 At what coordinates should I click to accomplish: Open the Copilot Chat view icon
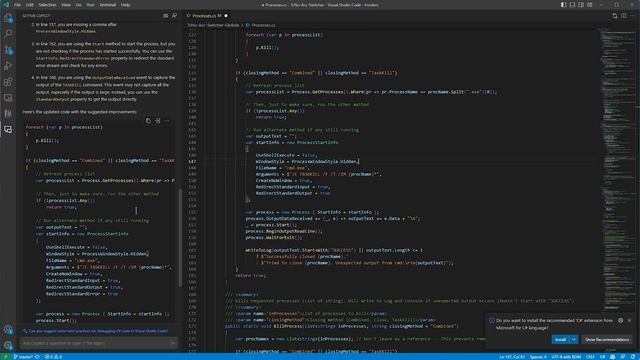tap(8, 129)
